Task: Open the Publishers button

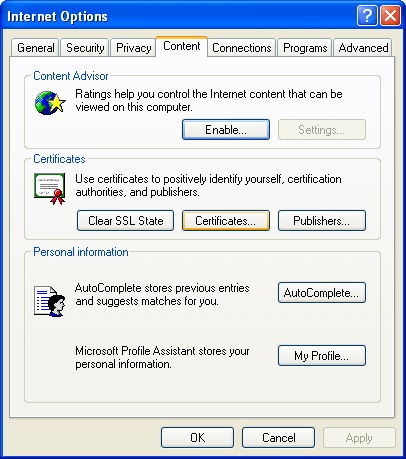Action: (322, 220)
